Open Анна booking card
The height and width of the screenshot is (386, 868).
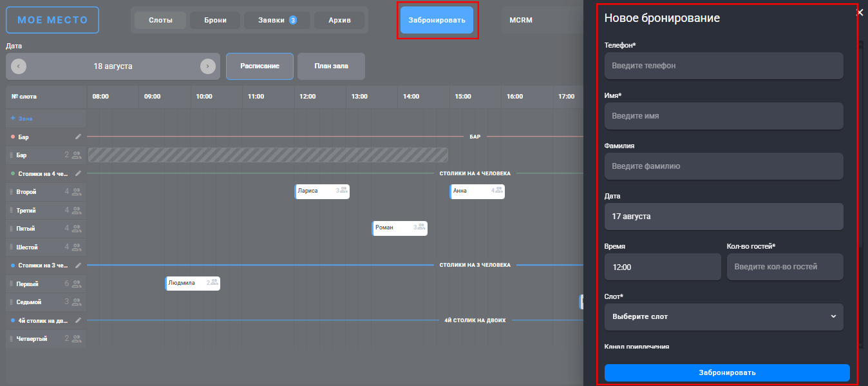click(477, 191)
